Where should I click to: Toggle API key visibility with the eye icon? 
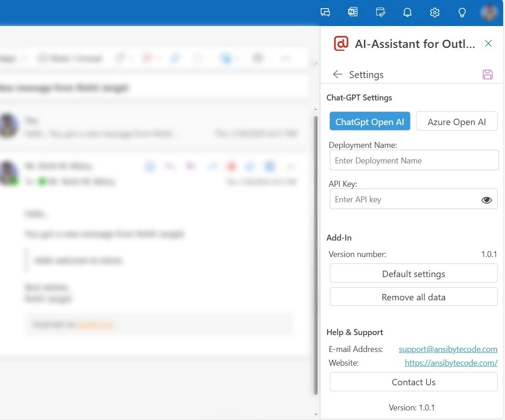point(487,200)
